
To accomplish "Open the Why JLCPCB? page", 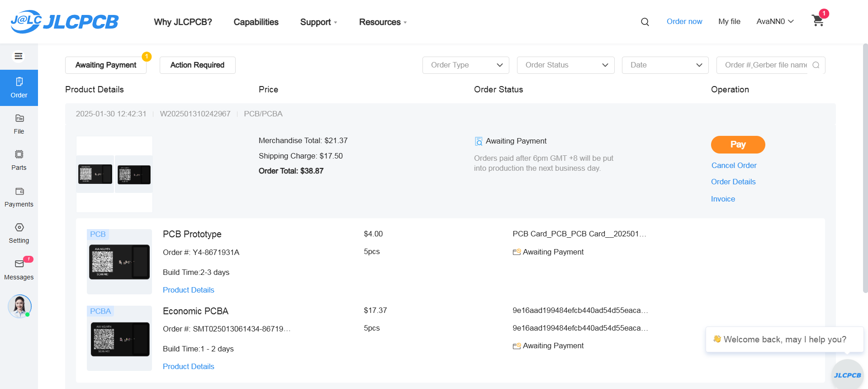I will click(183, 22).
